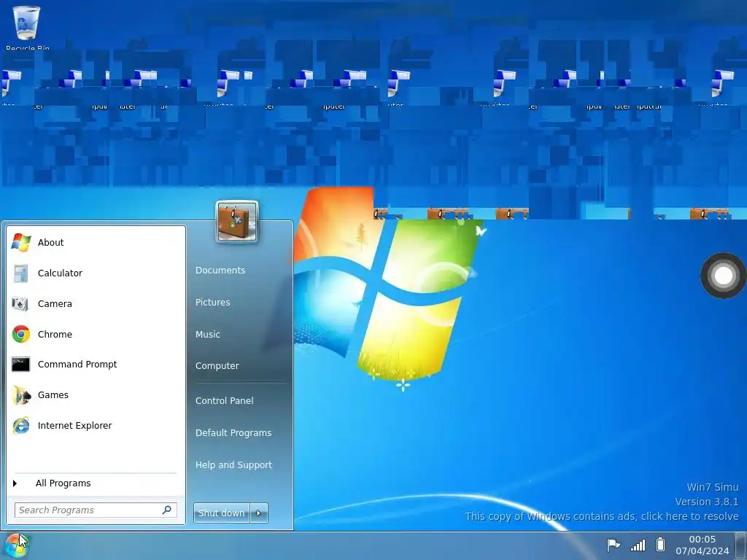The height and width of the screenshot is (560, 747).
Task: Launch Chrome from its colored icon
Action: tap(21, 334)
